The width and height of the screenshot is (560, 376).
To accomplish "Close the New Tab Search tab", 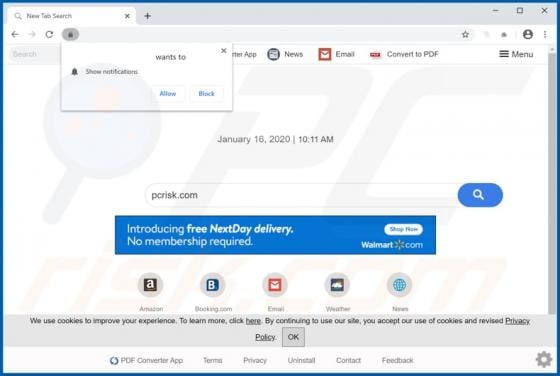I will click(127, 16).
